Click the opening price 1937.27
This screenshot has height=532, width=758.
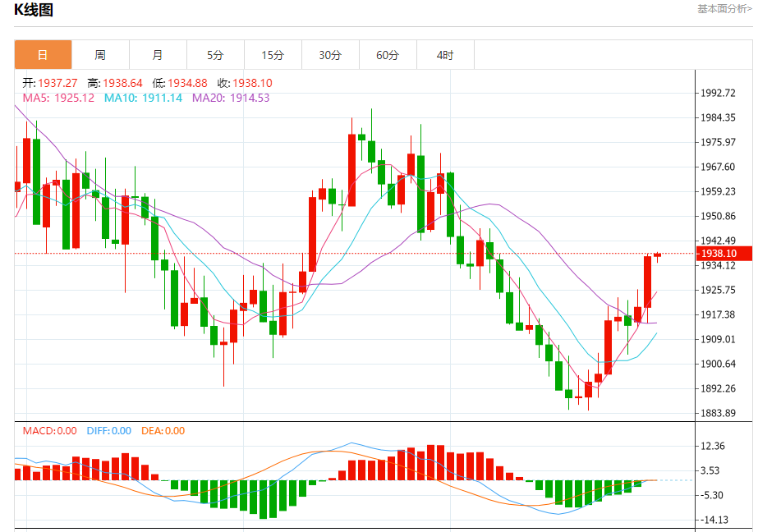click(57, 83)
